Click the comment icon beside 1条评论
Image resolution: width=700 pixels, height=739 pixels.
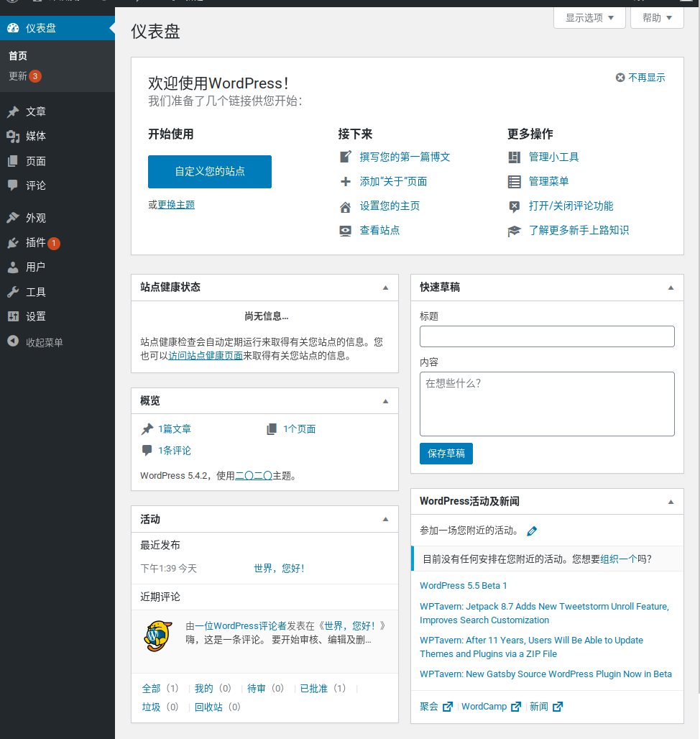147,451
